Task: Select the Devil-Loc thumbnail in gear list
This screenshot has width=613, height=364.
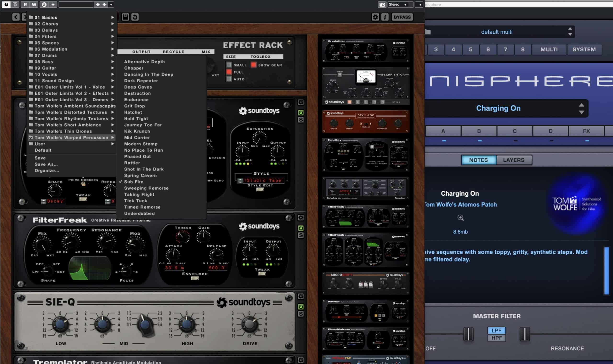Action: click(x=366, y=121)
